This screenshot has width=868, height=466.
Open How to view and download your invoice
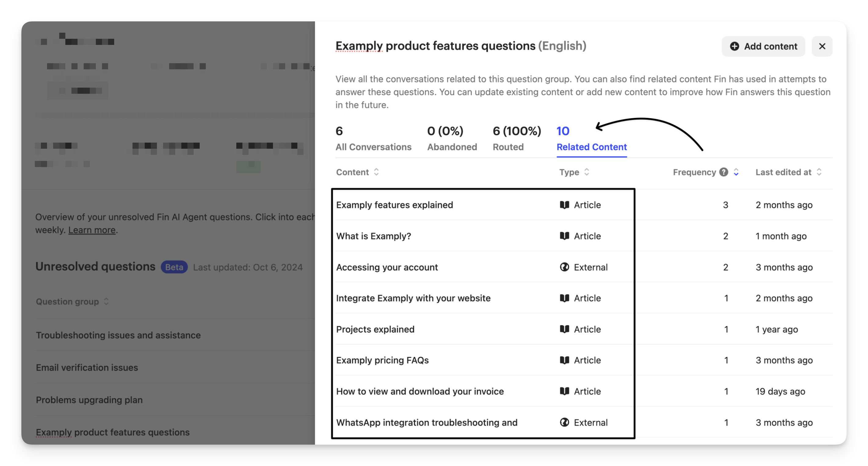[x=420, y=391]
